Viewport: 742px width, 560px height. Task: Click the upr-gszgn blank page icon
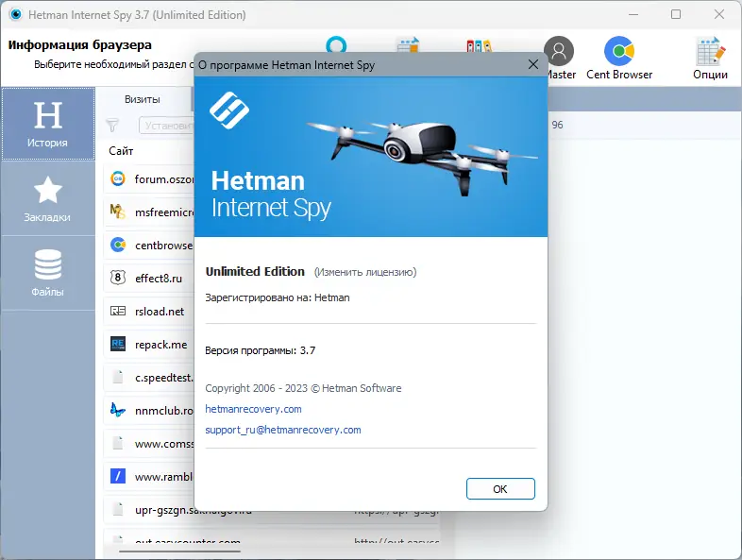[x=118, y=509]
